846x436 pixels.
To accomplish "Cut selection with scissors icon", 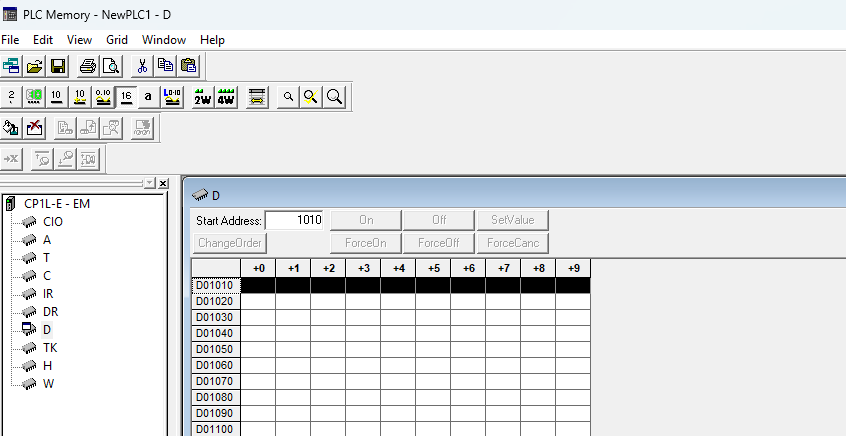I will [x=142, y=66].
